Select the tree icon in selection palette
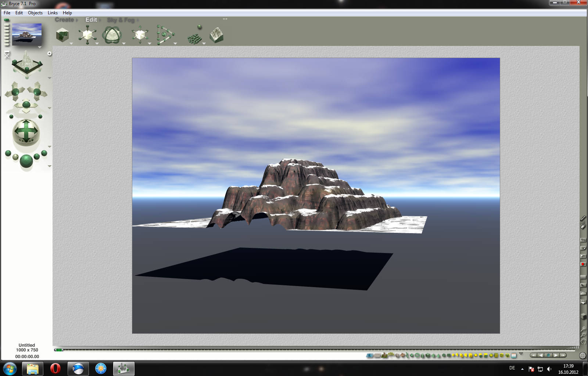588x376 pixels. tap(391, 355)
